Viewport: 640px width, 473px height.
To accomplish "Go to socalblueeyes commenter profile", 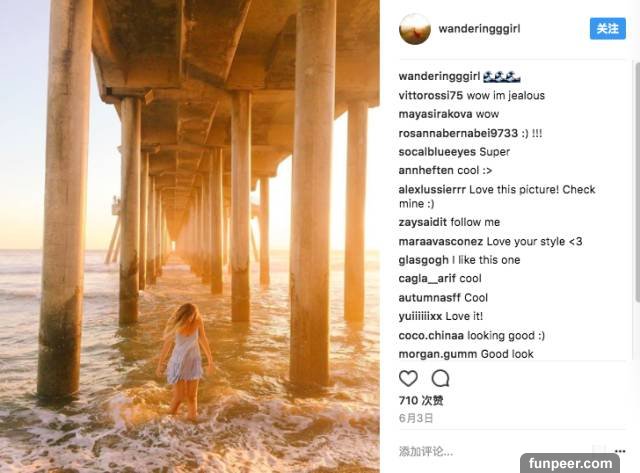I will click(437, 152).
